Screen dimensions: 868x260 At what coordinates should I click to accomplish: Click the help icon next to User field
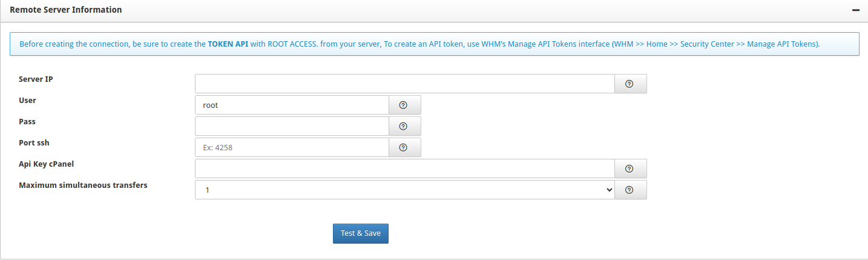point(404,105)
